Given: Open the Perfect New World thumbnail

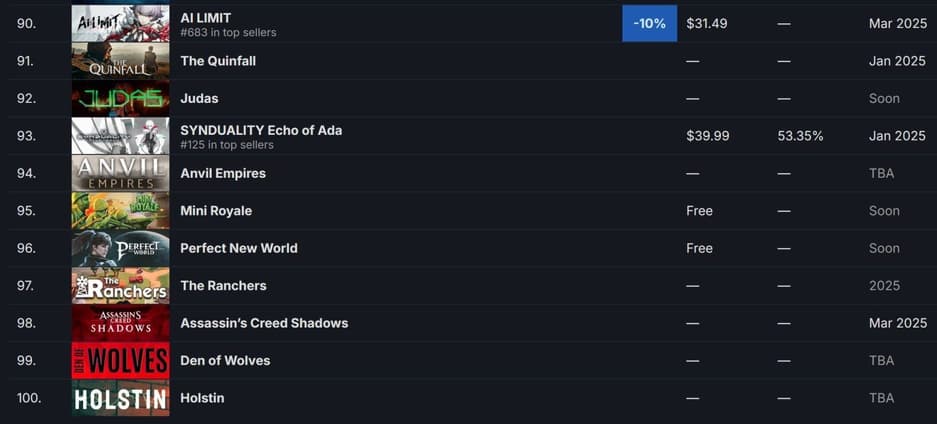Looking at the screenshot, I should click(x=120, y=248).
